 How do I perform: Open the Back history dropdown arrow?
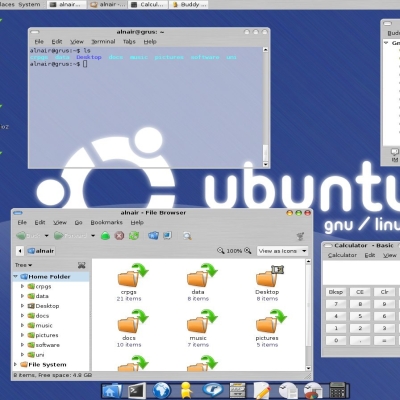pyautogui.click(x=46, y=236)
